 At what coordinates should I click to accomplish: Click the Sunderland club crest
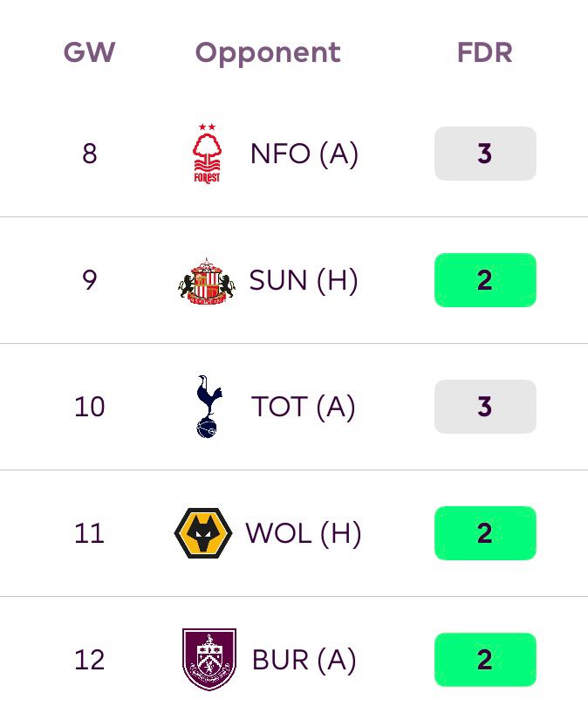pyautogui.click(x=207, y=280)
